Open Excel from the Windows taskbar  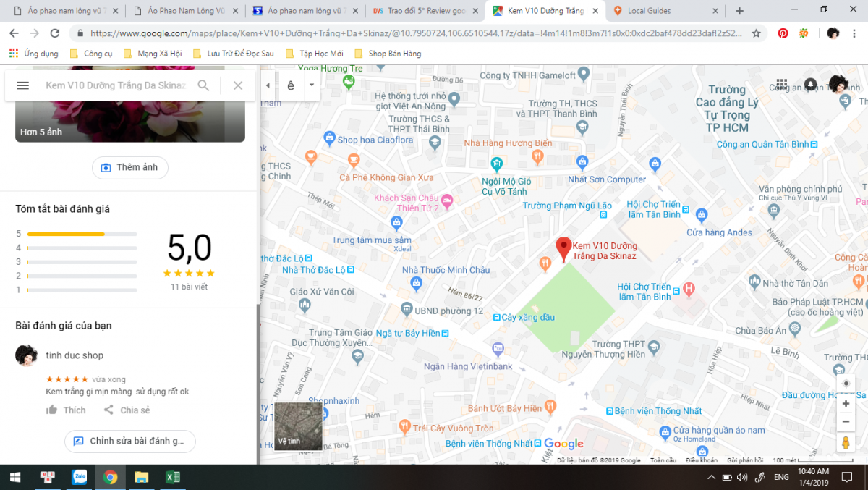(173, 477)
